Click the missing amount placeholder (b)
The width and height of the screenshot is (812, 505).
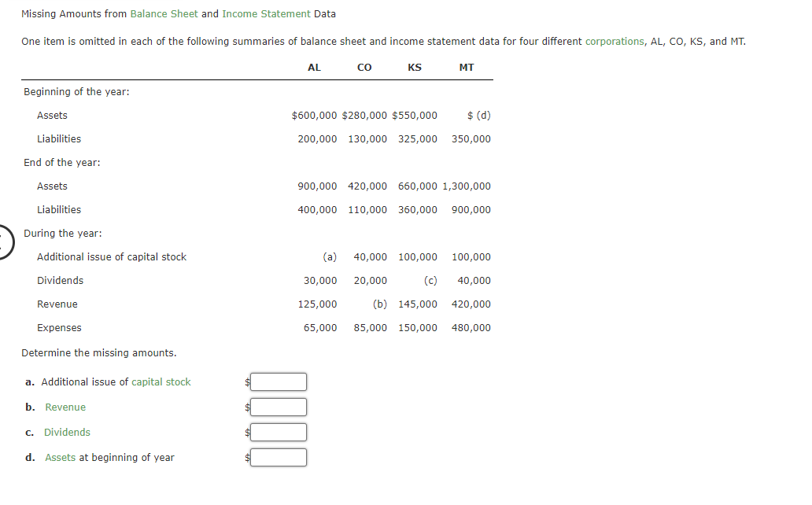381,304
